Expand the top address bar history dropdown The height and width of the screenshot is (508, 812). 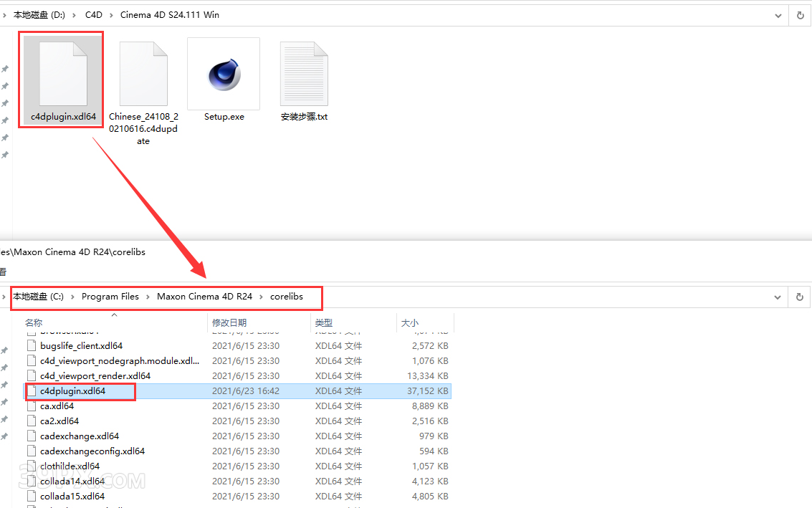pyautogui.click(x=778, y=15)
